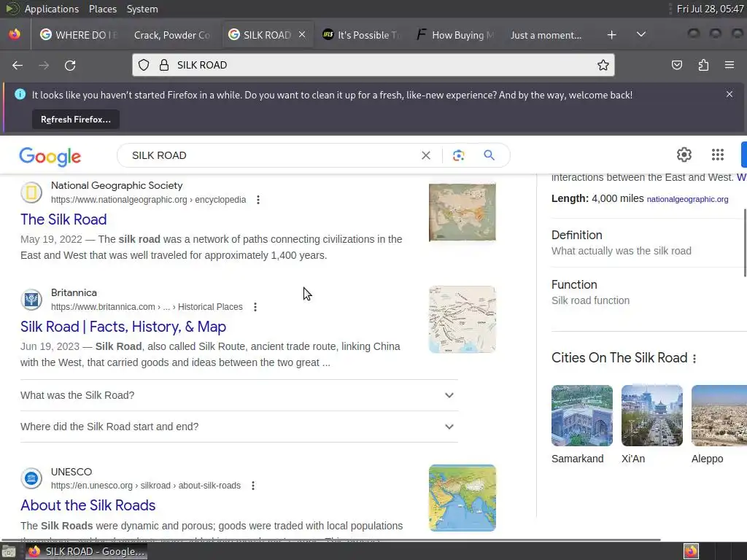Image resolution: width=747 pixels, height=560 pixels.
Task: Open more options for Cities On The Silk Road
Action: [694, 359]
